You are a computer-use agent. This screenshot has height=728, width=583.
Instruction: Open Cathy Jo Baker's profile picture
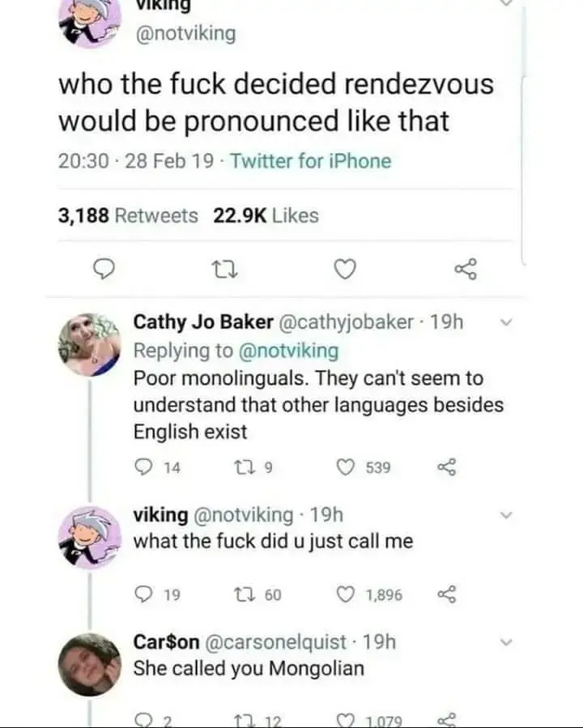pos(89,343)
